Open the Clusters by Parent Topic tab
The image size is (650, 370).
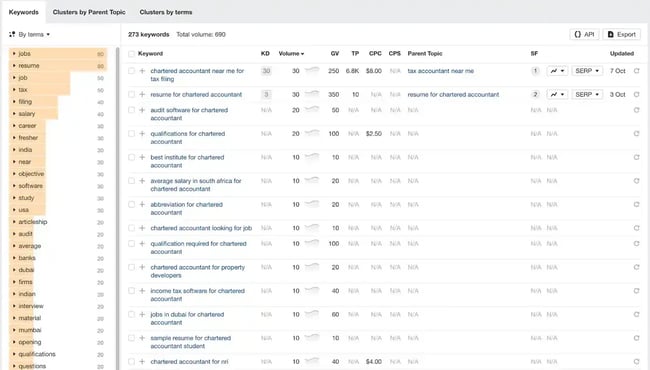[x=89, y=12]
